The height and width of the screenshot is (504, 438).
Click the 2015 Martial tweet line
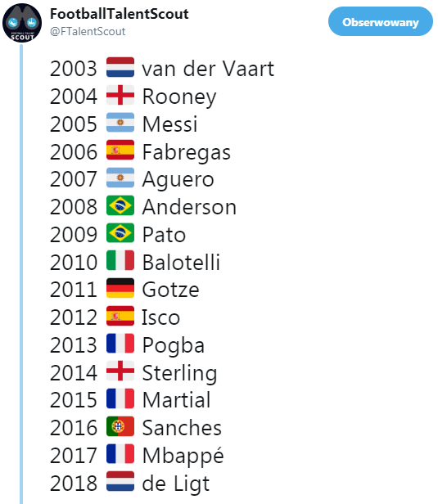click(x=130, y=399)
